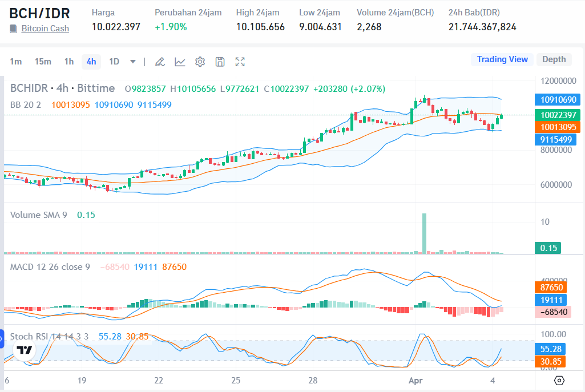This screenshot has height=392, width=585.
Task: Select the chart style line icon
Action: coord(180,61)
